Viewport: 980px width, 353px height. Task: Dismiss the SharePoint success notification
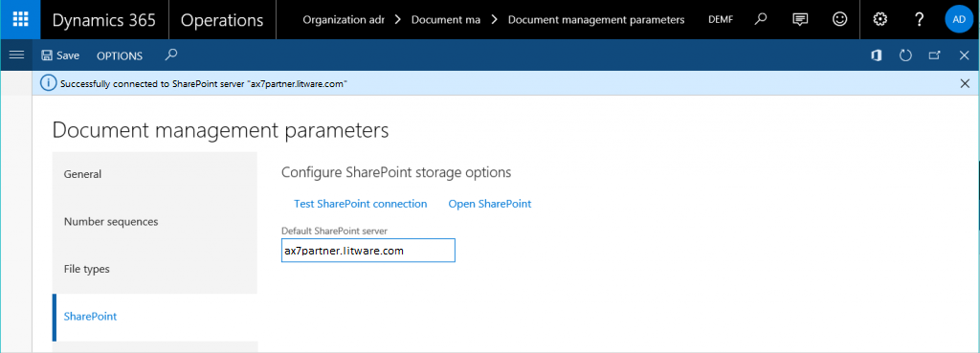pyautogui.click(x=965, y=83)
